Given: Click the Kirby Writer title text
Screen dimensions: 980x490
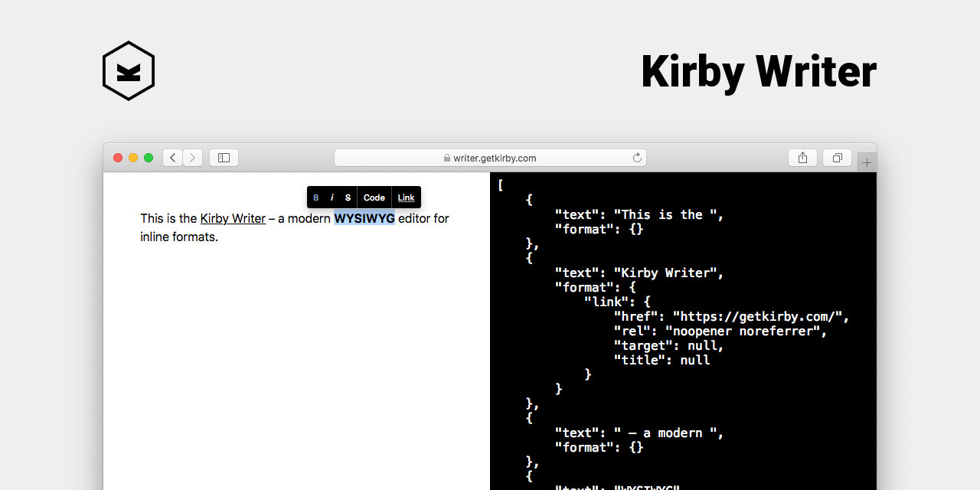Looking at the screenshot, I should pyautogui.click(x=759, y=70).
